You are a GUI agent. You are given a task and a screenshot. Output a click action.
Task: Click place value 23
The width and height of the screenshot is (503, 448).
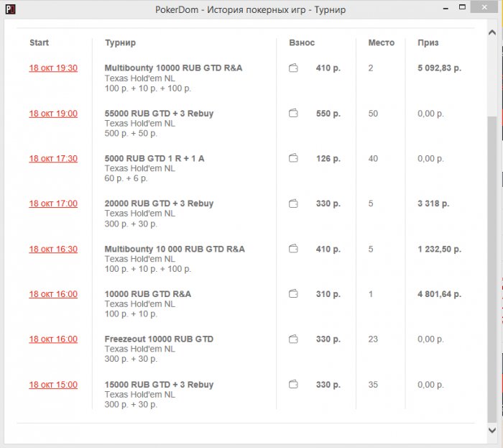(373, 339)
